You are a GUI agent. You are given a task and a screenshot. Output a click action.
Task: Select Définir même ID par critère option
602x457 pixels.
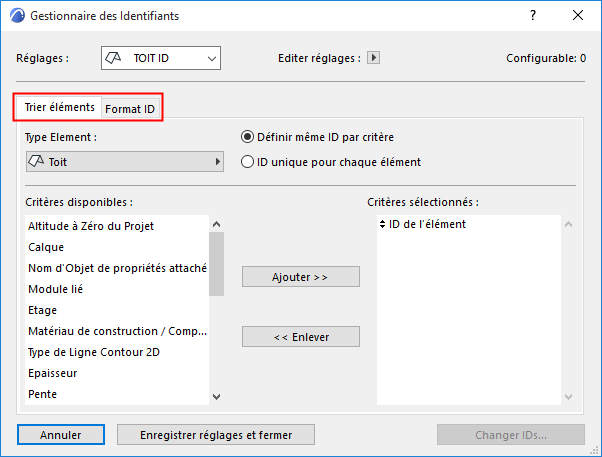pyautogui.click(x=248, y=137)
